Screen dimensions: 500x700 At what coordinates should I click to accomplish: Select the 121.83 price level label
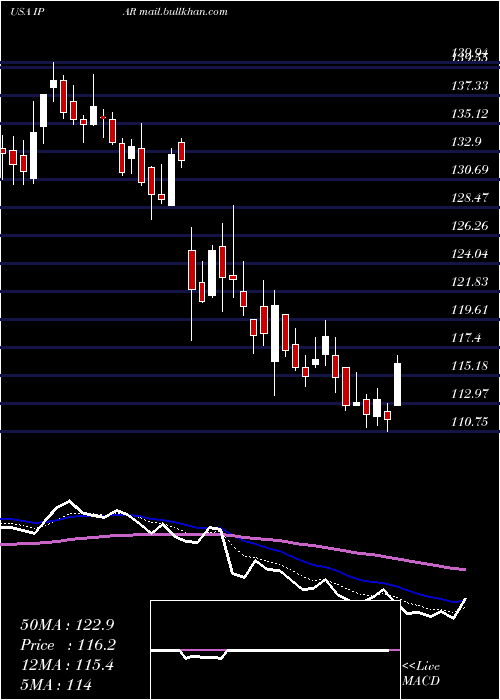click(x=469, y=282)
